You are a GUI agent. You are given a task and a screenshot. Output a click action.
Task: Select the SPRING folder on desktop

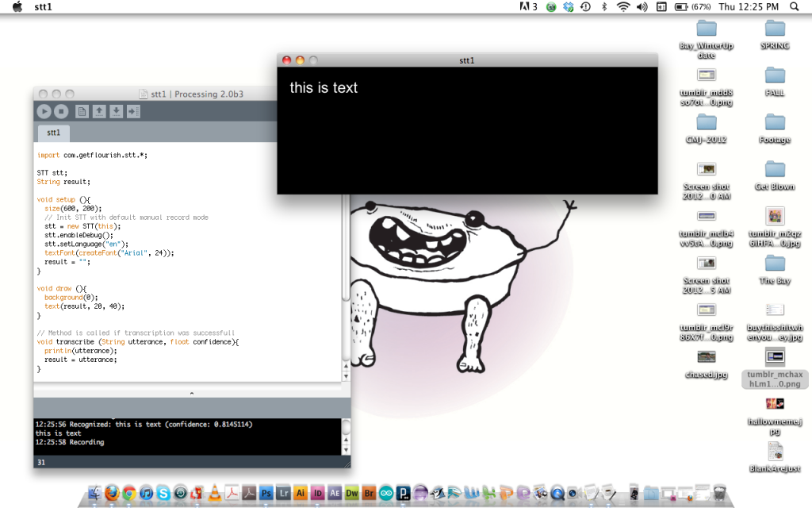775,34
